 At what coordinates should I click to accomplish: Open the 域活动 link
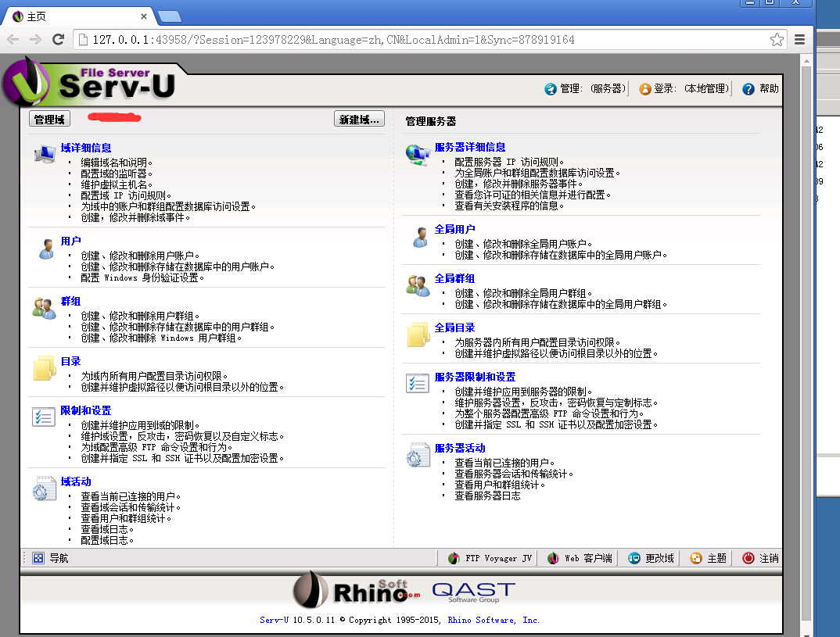[x=76, y=481]
